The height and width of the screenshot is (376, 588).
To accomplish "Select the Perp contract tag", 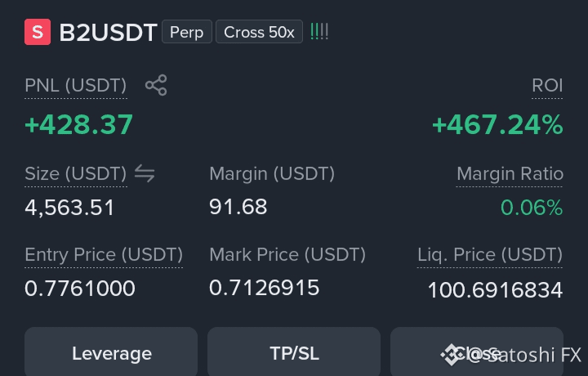I will [x=187, y=32].
